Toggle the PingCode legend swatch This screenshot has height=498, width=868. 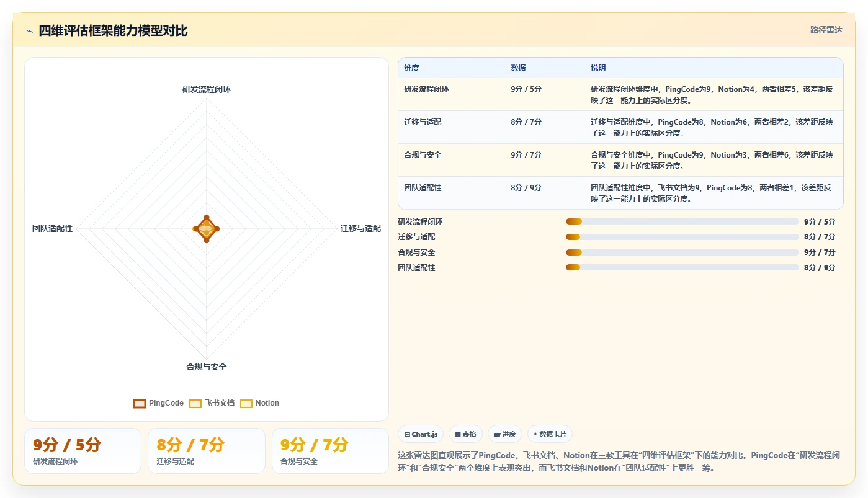140,403
